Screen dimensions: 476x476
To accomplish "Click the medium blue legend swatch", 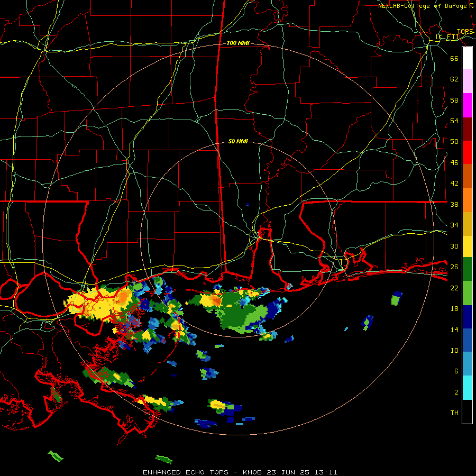I will click(x=467, y=340).
